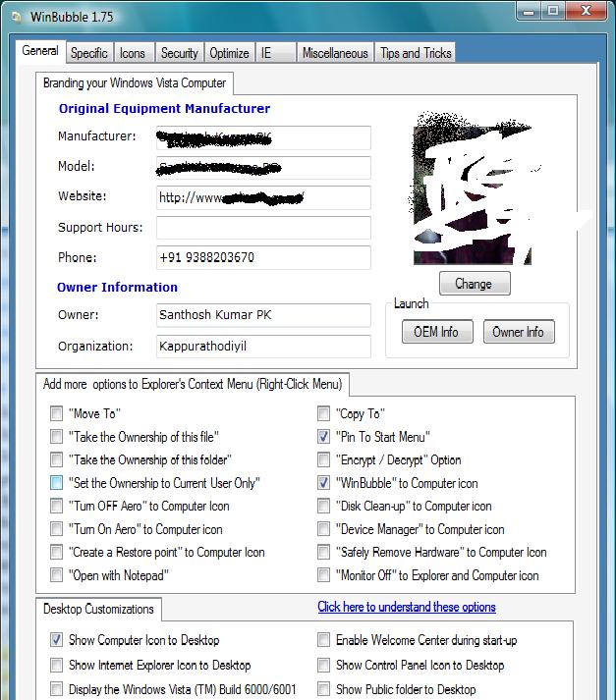Screen dimensions: 616x700
Task: Check Display the Windows Vista Build option
Action: [x=56, y=689]
